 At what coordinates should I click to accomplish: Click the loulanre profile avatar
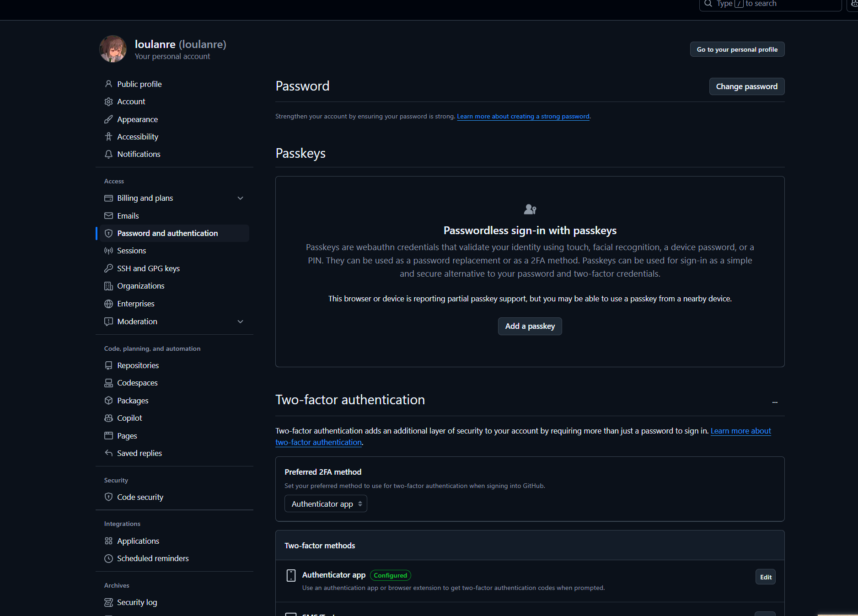point(113,49)
